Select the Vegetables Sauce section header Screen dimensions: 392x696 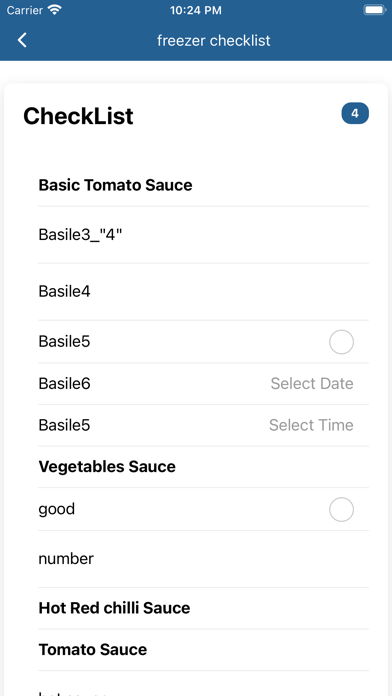coord(107,467)
